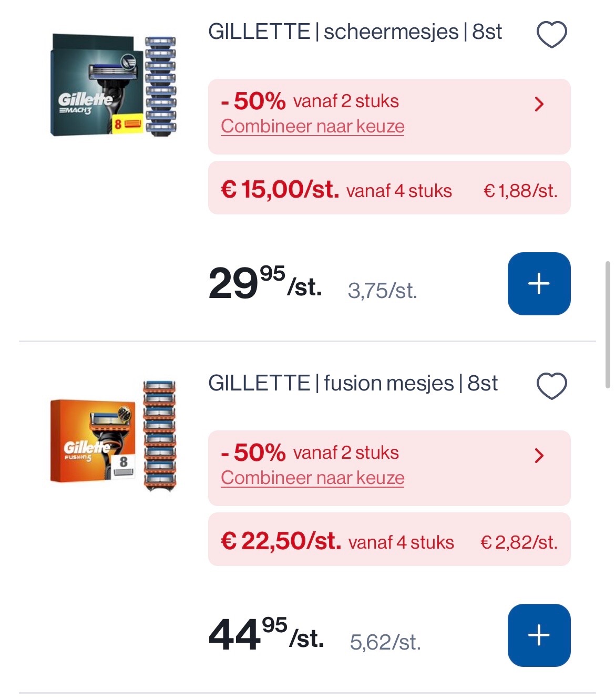
Task: Toggle the heart on Gillette fusion mesjes
Action: (x=551, y=386)
